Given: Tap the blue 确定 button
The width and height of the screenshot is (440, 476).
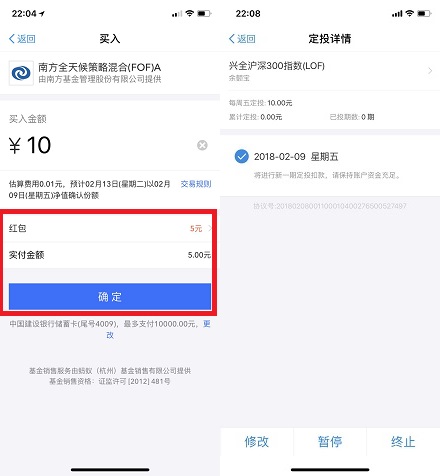Looking at the screenshot, I should pos(110,297).
